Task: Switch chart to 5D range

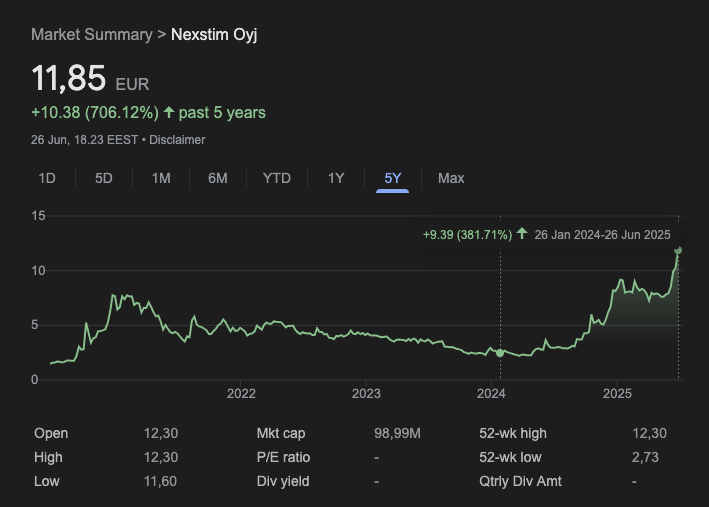Action: coord(104,178)
